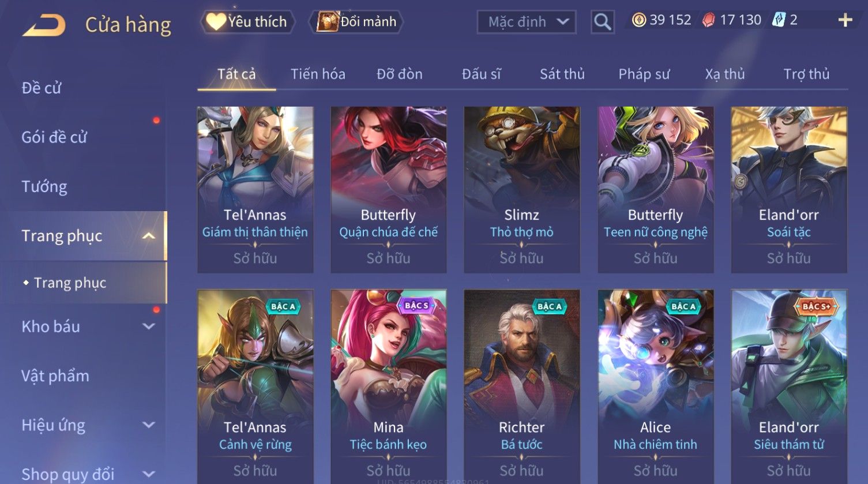868x484 pixels.
Task: Switch to the Pháp sư tab
Action: pos(644,74)
